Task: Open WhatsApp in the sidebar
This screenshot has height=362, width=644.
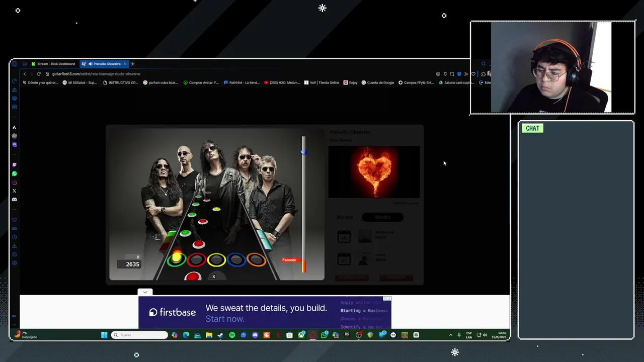Action: click(14, 173)
